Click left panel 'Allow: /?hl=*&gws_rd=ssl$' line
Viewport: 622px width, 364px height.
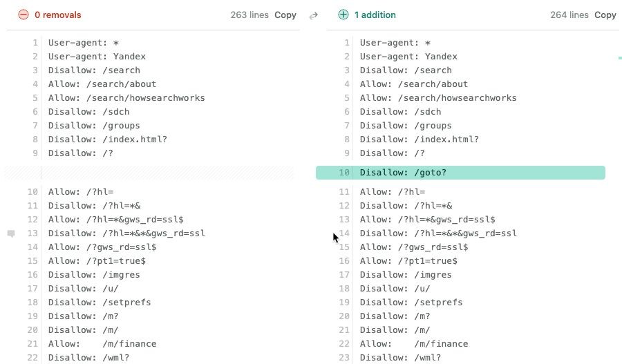116,220
